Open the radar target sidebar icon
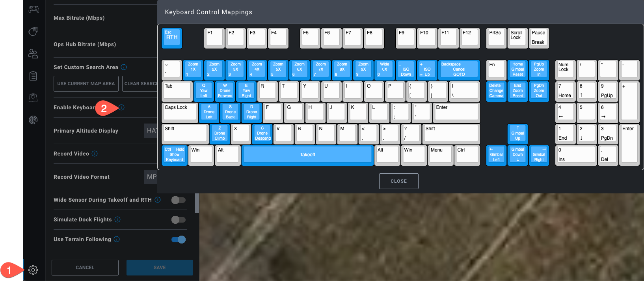 tap(33, 120)
